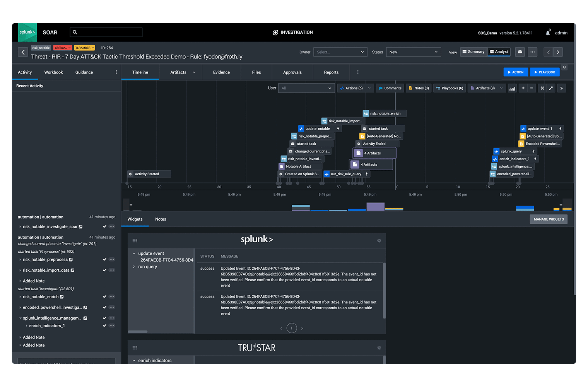Open the Approvals tab

coord(292,72)
